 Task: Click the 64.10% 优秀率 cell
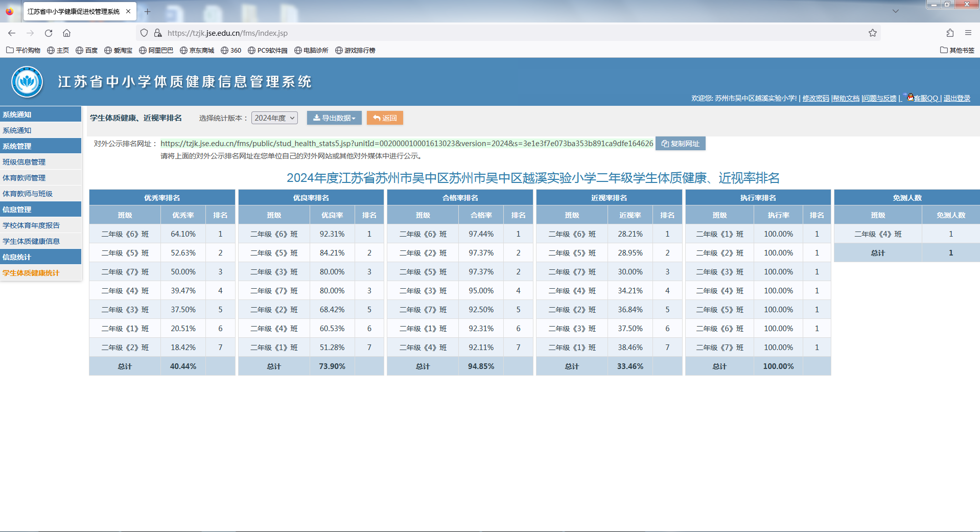click(183, 234)
